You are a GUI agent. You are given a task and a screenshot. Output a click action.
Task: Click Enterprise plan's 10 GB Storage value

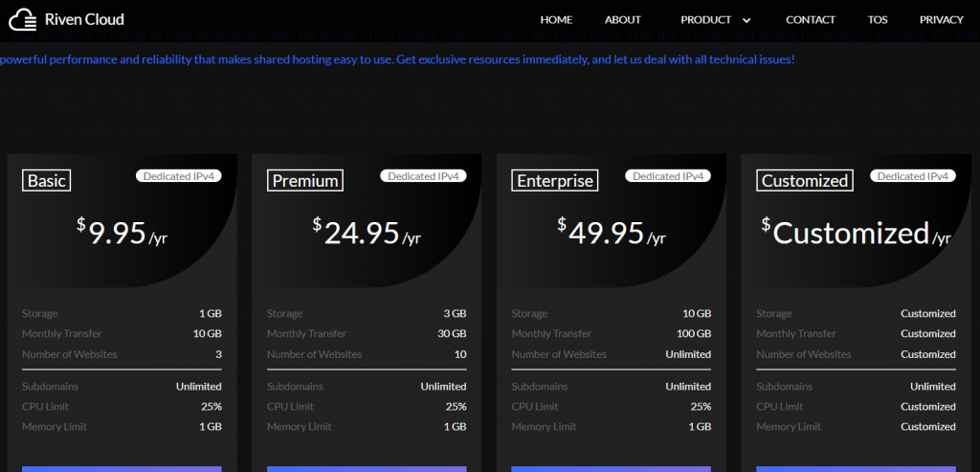697,313
